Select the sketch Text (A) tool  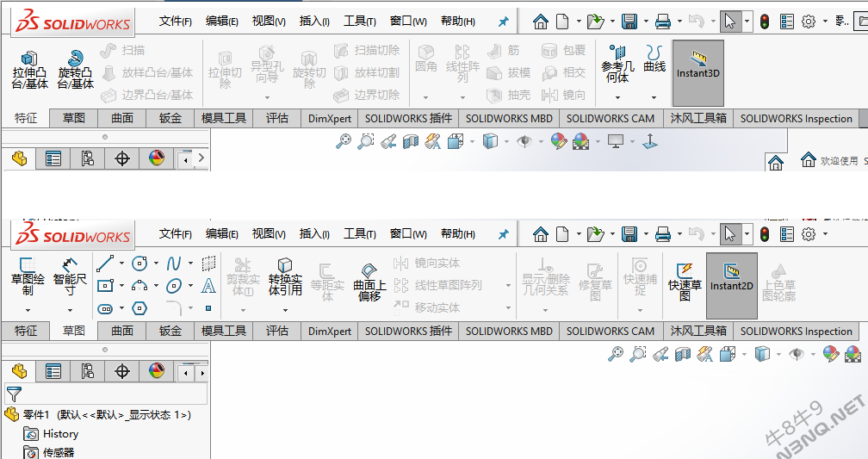pyautogui.click(x=208, y=286)
